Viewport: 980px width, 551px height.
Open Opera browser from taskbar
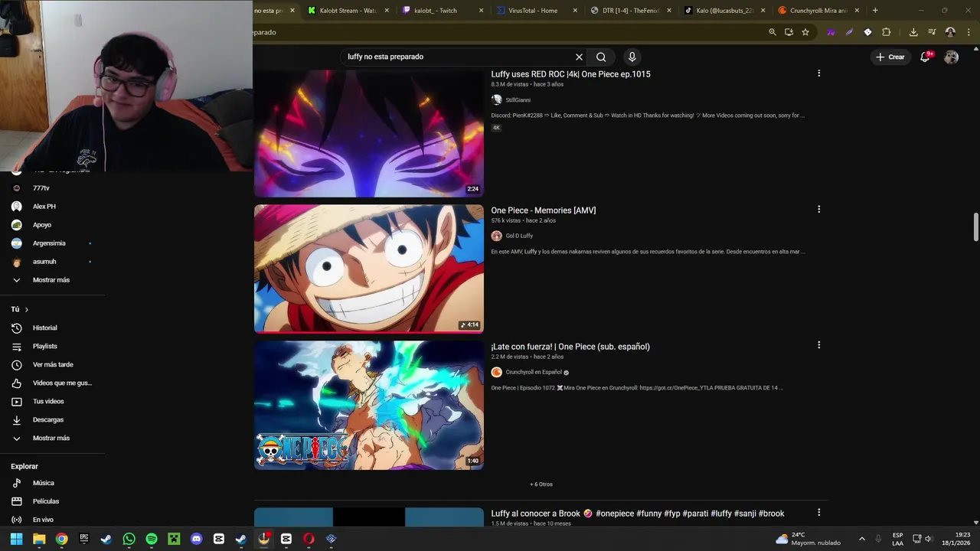[309, 539]
